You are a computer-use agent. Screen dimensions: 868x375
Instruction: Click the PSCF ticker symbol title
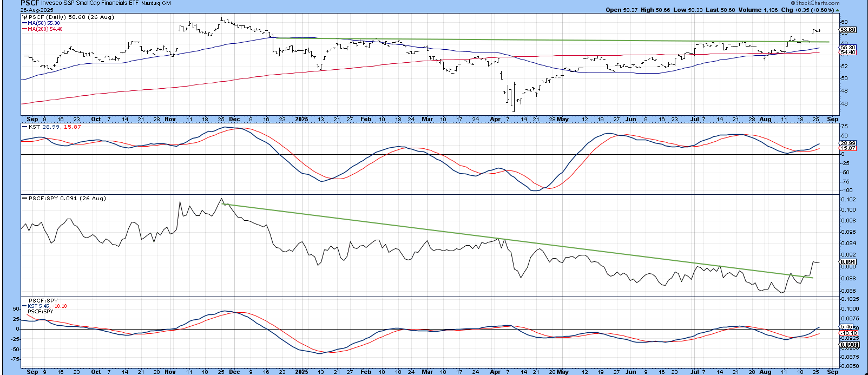pos(29,3)
